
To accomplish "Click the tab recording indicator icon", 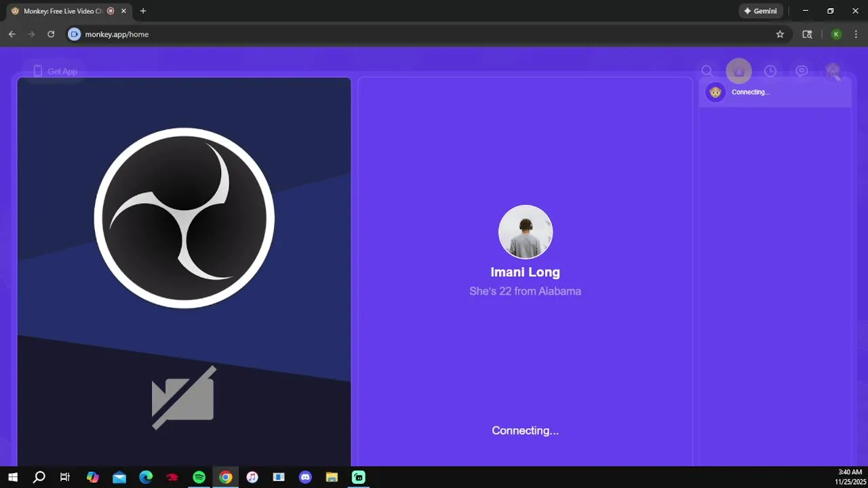I will [x=111, y=11].
